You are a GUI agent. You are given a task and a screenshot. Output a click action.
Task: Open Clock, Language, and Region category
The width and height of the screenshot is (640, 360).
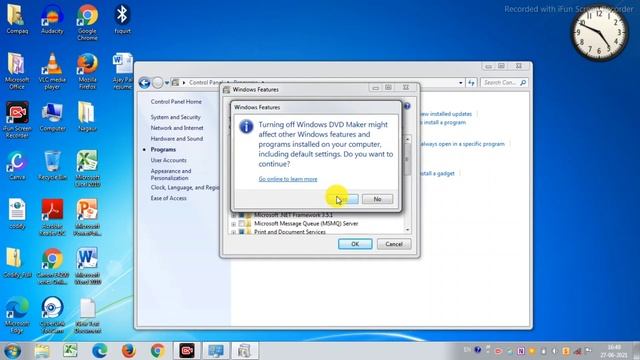pyautogui.click(x=185, y=188)
